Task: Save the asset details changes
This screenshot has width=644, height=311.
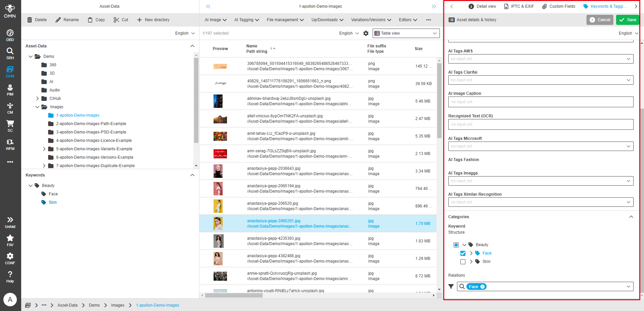Action: [627, 20]
